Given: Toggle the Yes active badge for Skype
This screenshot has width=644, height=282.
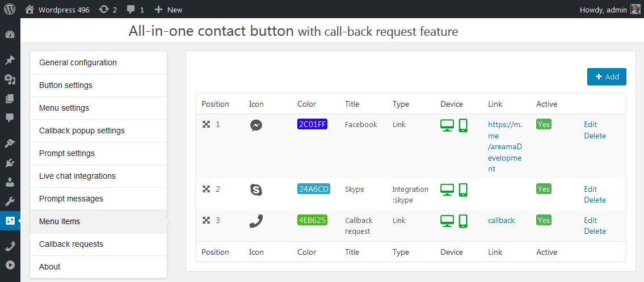Looking at the screenshot, I should click(544, 189).
